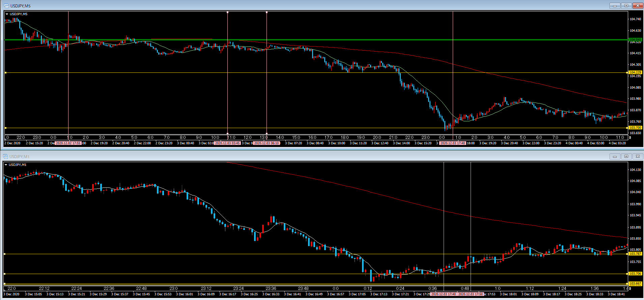The height and width of the screenshot is (300, 644).
Task: Expand the triangle beside the USDJPY,M1 chart label
Action: click(6, 165)
